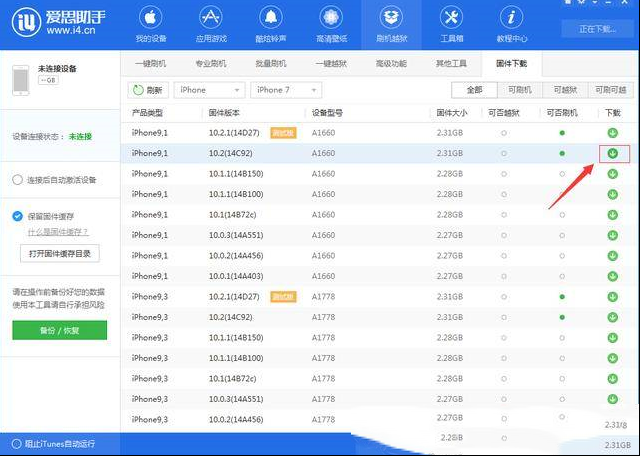The image size is (640, 456).
Task: Open 高清壁纸 wallpaper icon
Action: pyautogui.click(x=331, y=18)
